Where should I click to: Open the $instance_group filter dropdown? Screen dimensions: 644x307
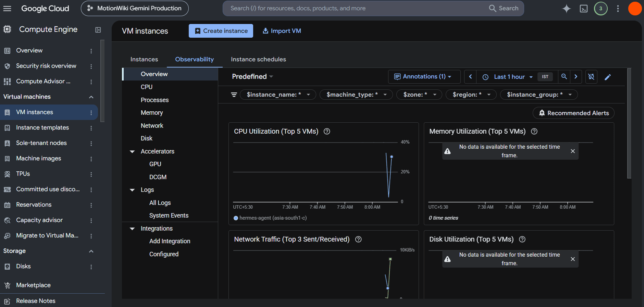click(539, 95)
